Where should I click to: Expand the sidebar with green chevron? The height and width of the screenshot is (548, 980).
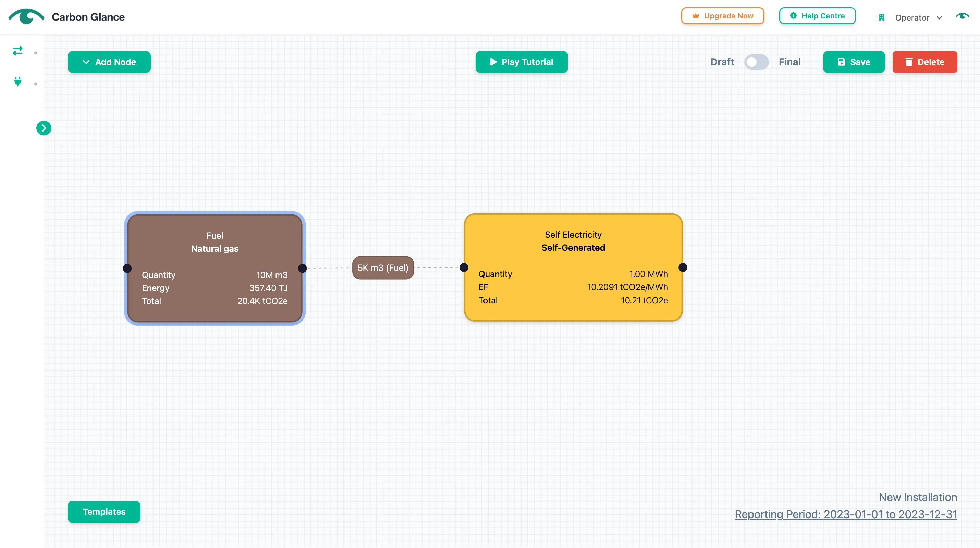pyautogui.click(x=44, y=128)
